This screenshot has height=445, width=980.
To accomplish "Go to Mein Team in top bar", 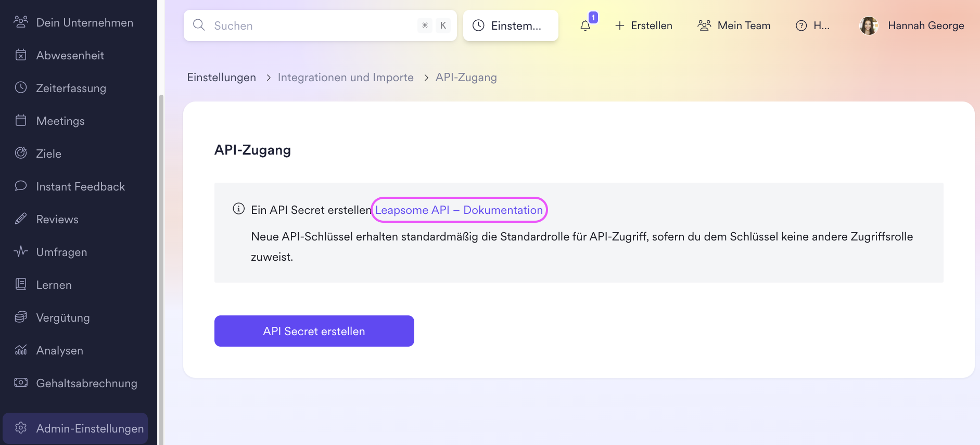I will (x=734, y=26).
